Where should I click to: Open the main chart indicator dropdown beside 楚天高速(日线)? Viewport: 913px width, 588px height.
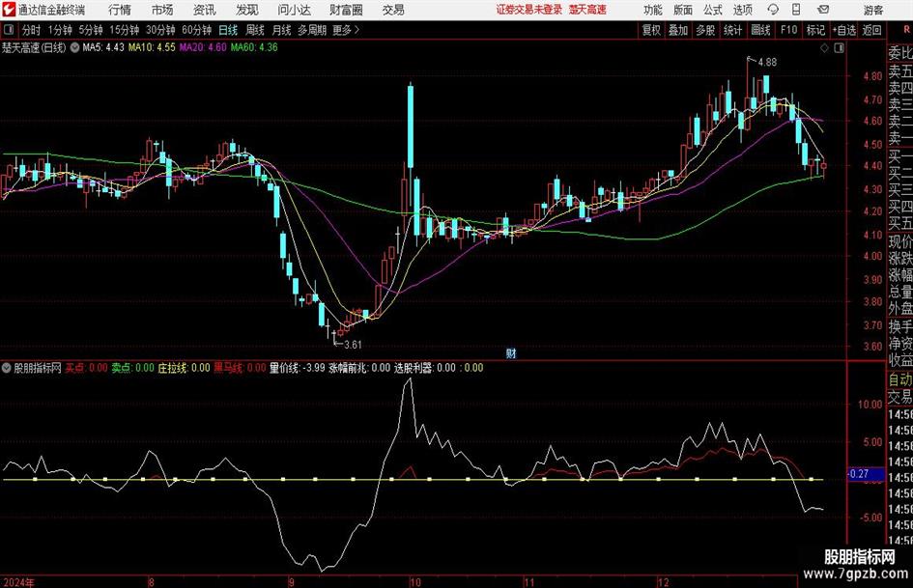74,47
